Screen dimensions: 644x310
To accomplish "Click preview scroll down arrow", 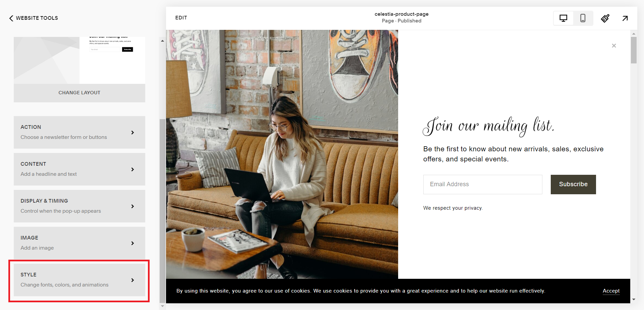I will click(634, 299).
